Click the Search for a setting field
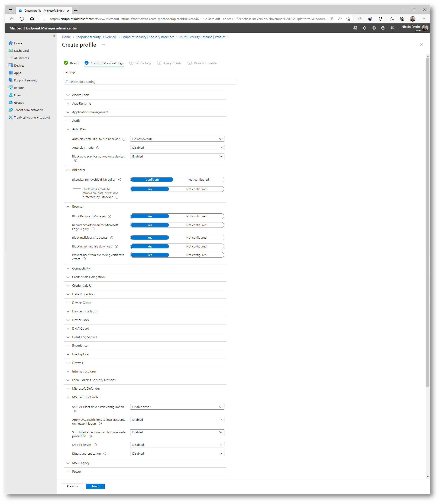 coord(150,82)
